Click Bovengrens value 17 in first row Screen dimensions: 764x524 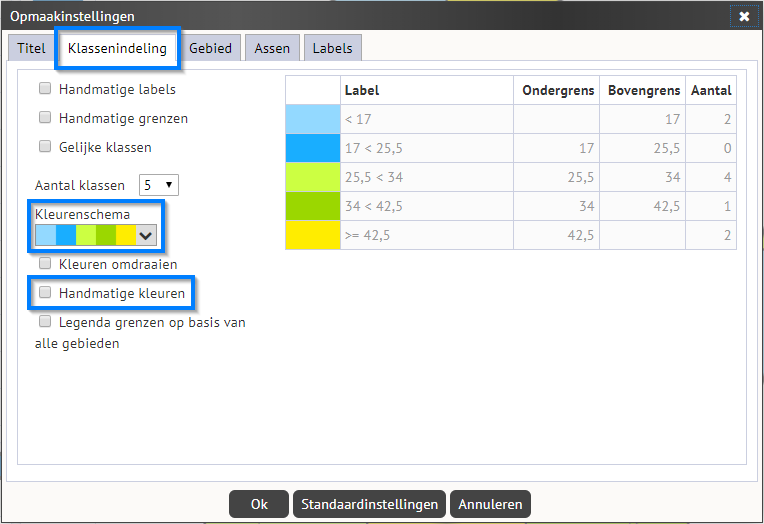[x=643, y=119]
